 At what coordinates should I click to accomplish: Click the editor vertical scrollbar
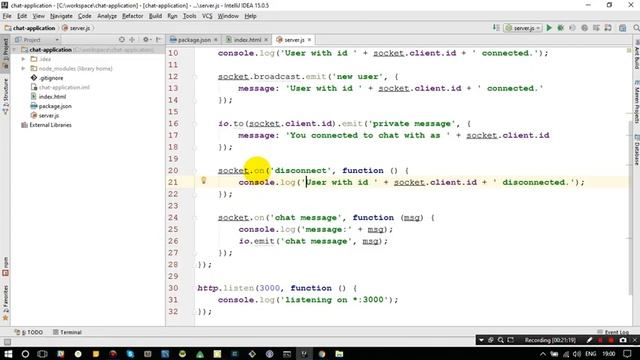pyautogui.click(x=630, y=208)
